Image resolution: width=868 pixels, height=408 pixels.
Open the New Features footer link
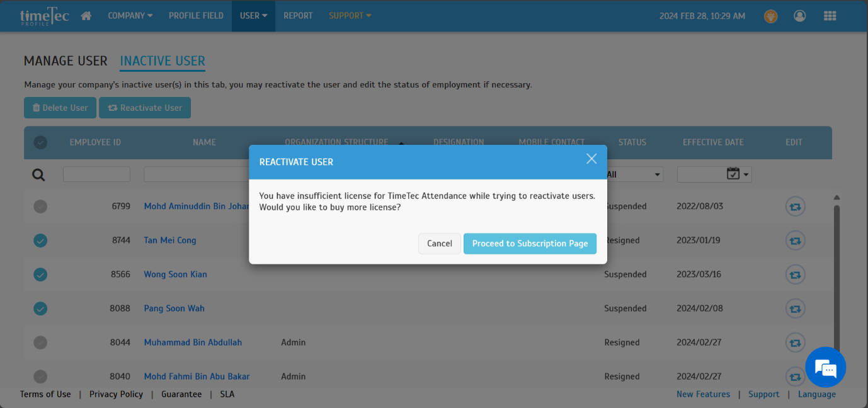tap(703, 394)
